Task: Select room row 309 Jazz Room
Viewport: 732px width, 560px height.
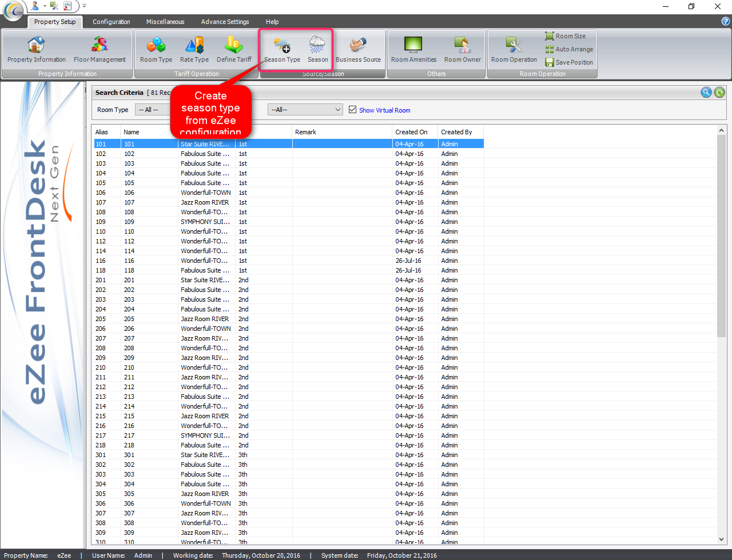Action: [x=289, y=533]
